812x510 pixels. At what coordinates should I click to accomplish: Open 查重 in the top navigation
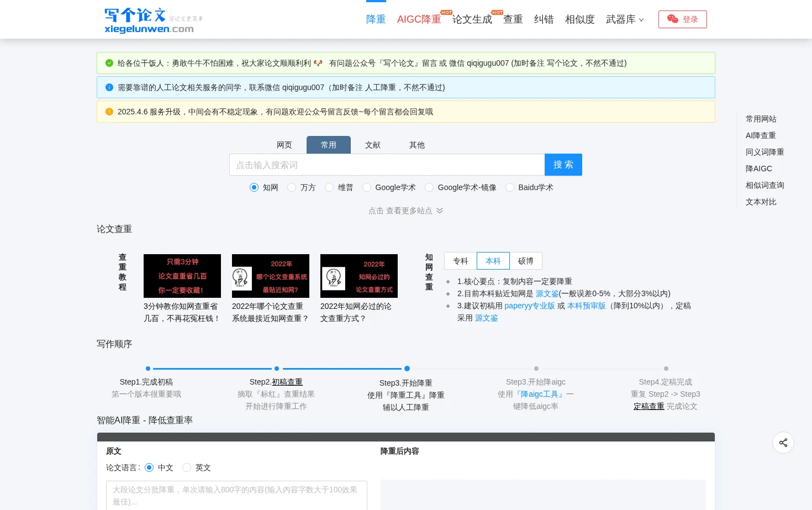pyautogui.click(x=513, y=19)
